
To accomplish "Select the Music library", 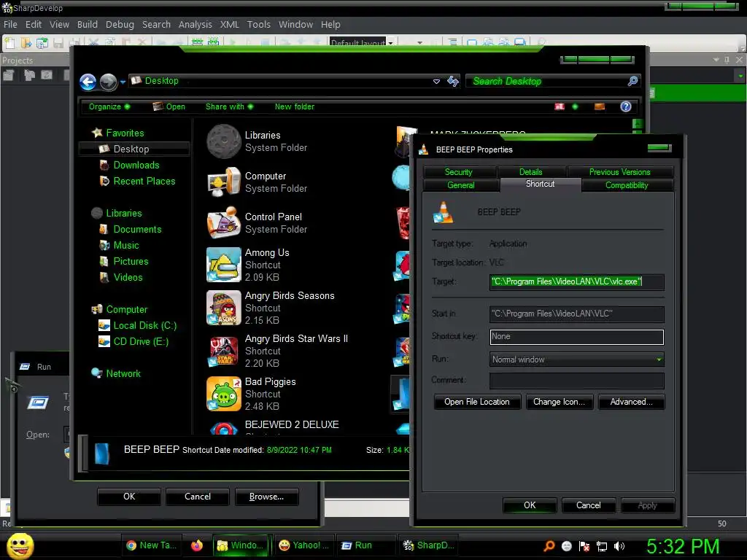I will tap(125, 245).
